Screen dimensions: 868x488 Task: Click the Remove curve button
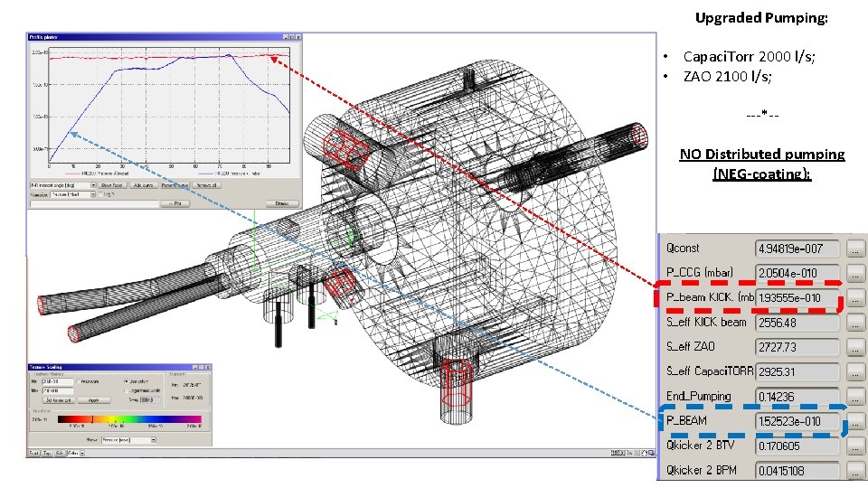pos(175,185)
